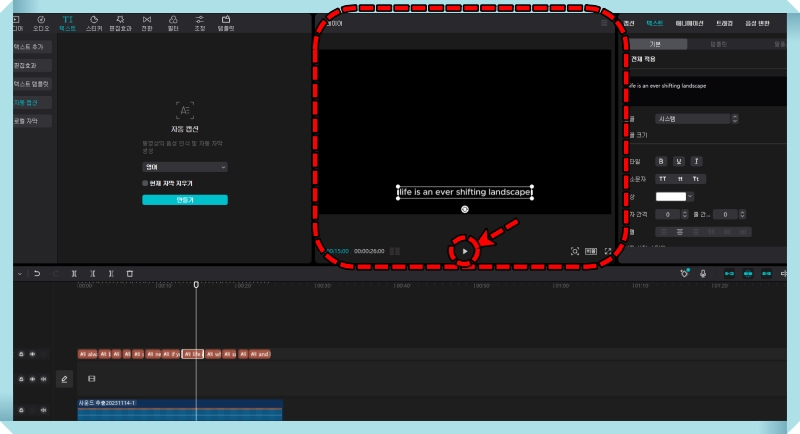Open the 편집효과 tab in the top toolbar
The width and height of the screenshot is (800, 434).
click(120, 23)
